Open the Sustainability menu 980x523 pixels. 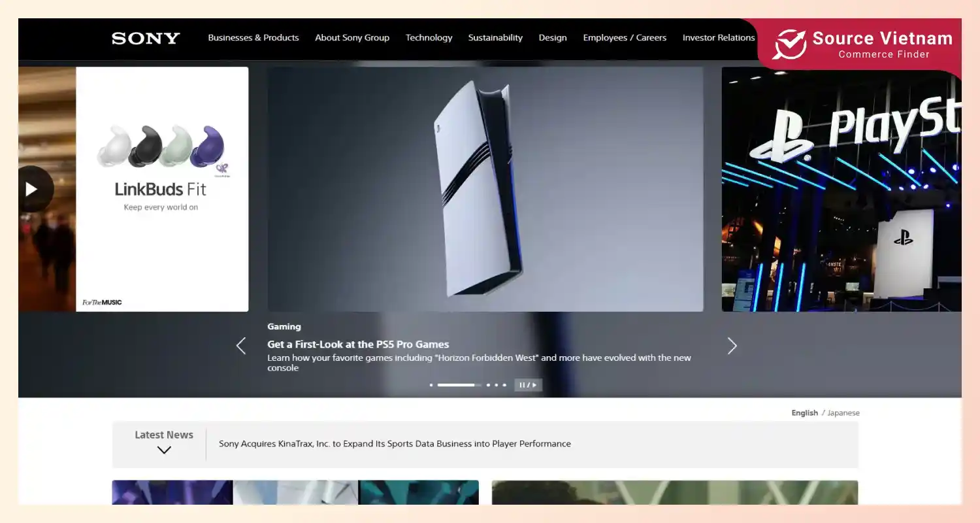coord(495,38)
